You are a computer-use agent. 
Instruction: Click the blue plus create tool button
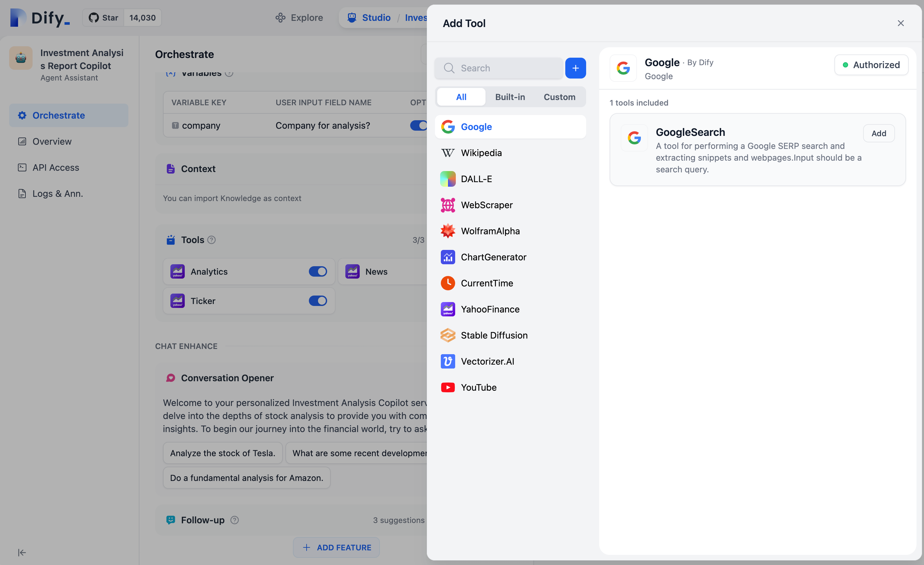(575, 68)
